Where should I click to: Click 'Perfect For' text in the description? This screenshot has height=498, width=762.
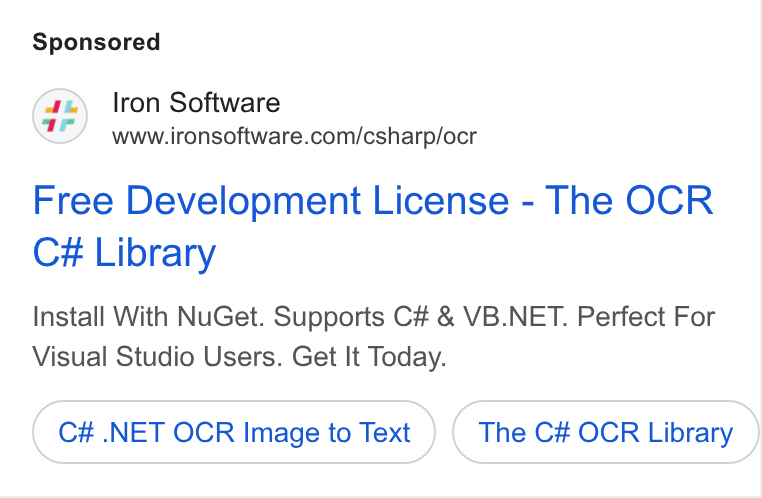pos(646,317)
